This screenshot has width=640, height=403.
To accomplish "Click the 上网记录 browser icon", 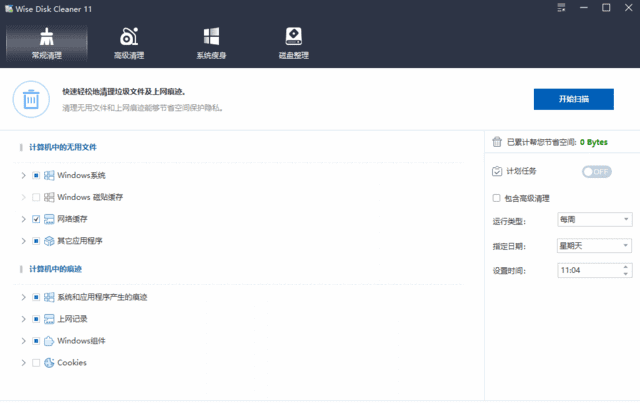I will 49,319.
